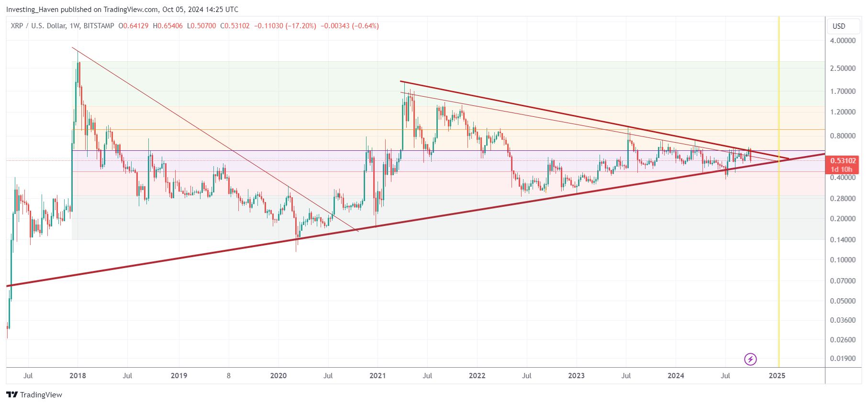Click the purple lightning bolt event icon
868x405 pixels.
coord(750,359)
